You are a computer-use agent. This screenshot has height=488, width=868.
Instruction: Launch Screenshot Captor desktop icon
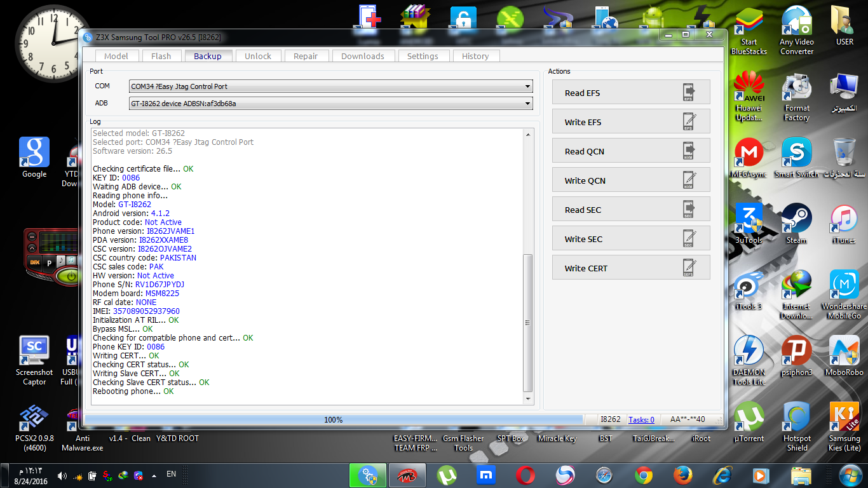34,361
